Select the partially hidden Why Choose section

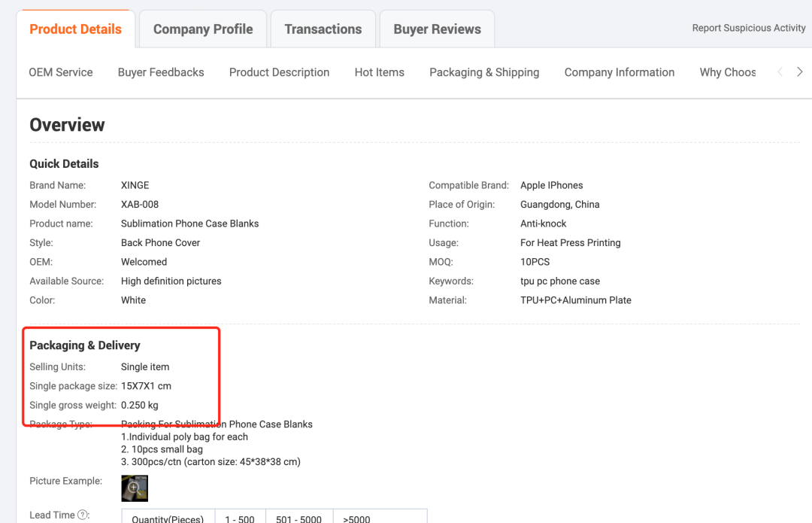point(727,72)
